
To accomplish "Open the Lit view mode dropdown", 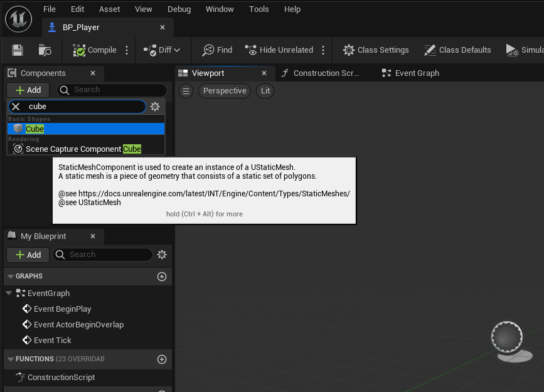I will [265, 91].
